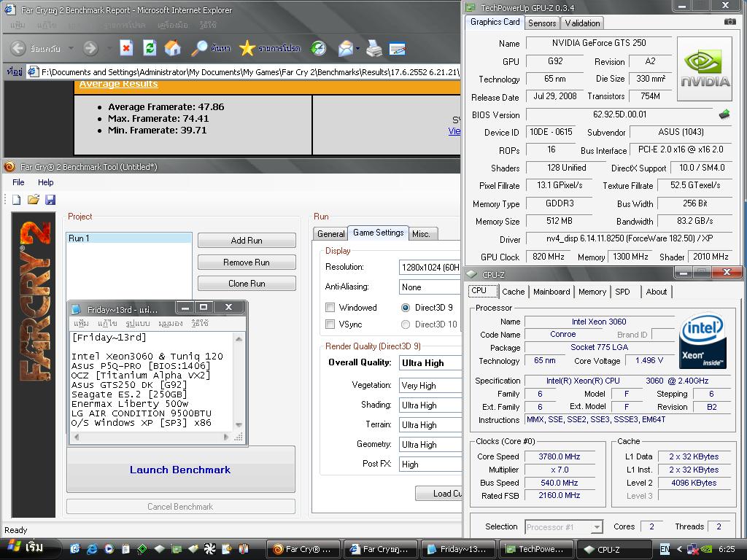This screenshot has height=560, width=747.
Task: Click the BIOS save chip icon in GPU-Z
Action: [724, 114]
